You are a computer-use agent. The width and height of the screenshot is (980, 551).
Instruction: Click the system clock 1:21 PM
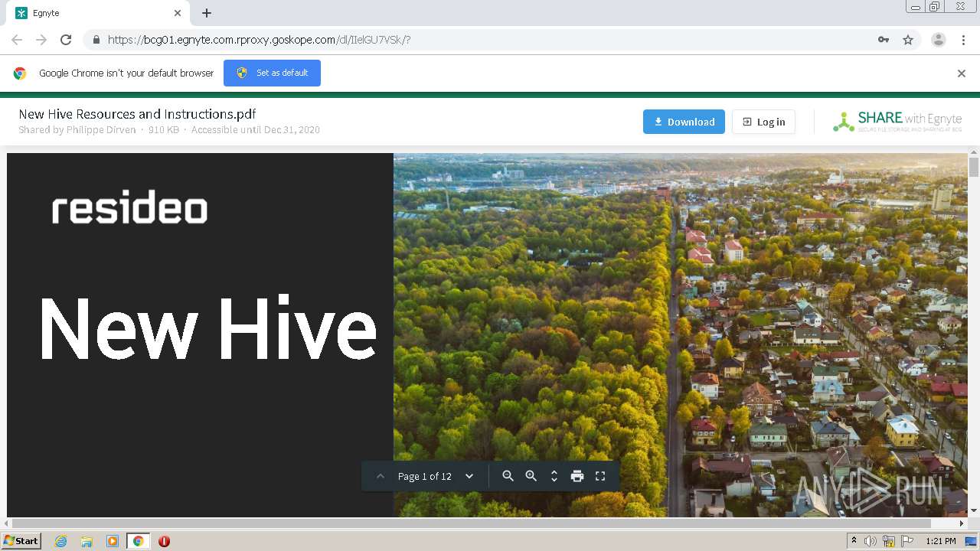pyautogui.click(x=940, y=541)
